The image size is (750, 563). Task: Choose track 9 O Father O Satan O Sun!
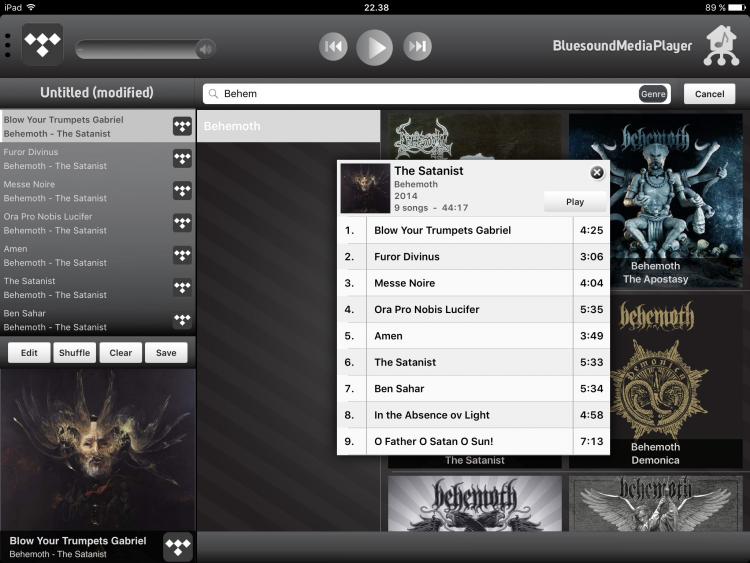[474, 441]
